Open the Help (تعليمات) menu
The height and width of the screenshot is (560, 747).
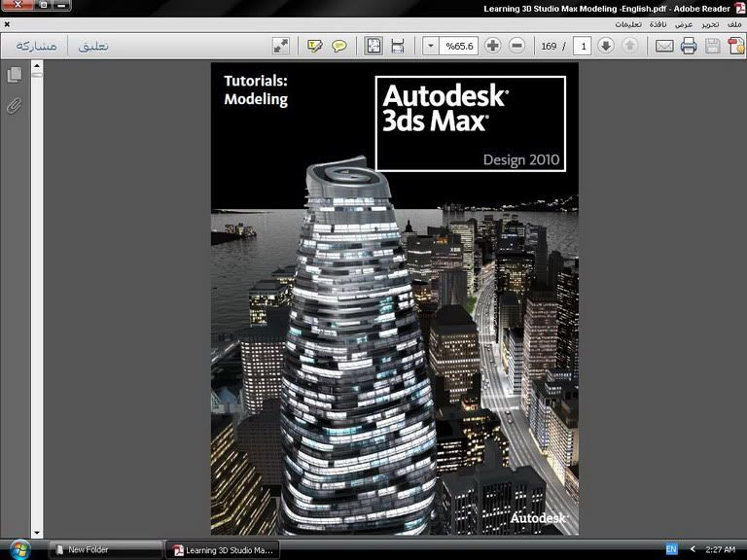click(628, 24)
